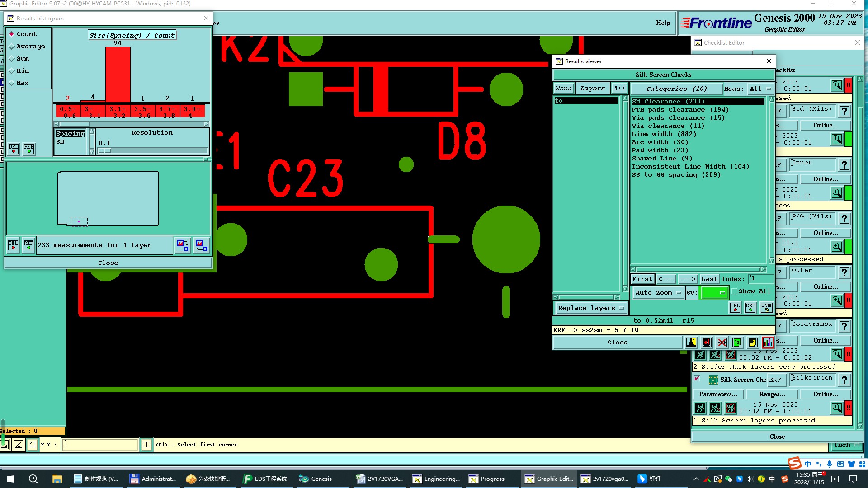Select the Average radio option
The image size is (868, 488).
(x=12, y=47)
